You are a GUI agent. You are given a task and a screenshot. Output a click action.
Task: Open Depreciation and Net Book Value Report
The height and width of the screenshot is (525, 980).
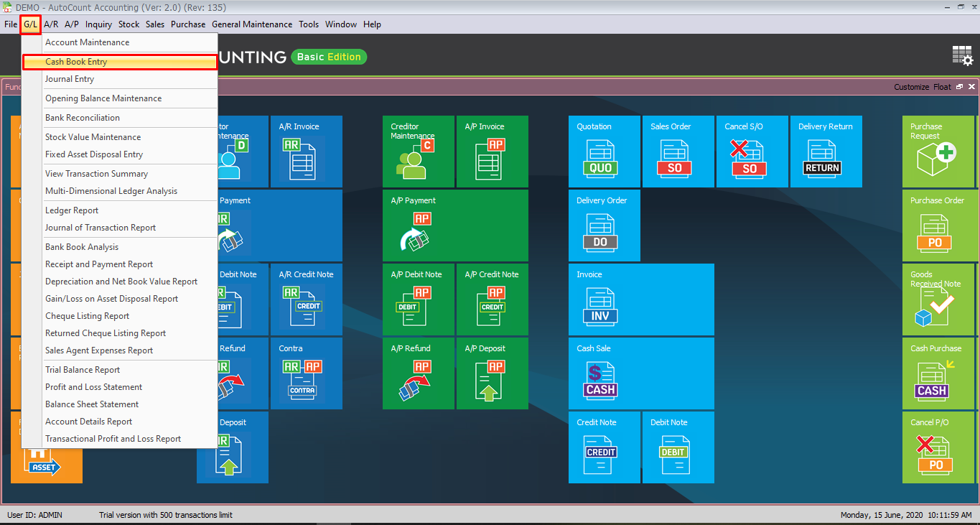[120, 282]
